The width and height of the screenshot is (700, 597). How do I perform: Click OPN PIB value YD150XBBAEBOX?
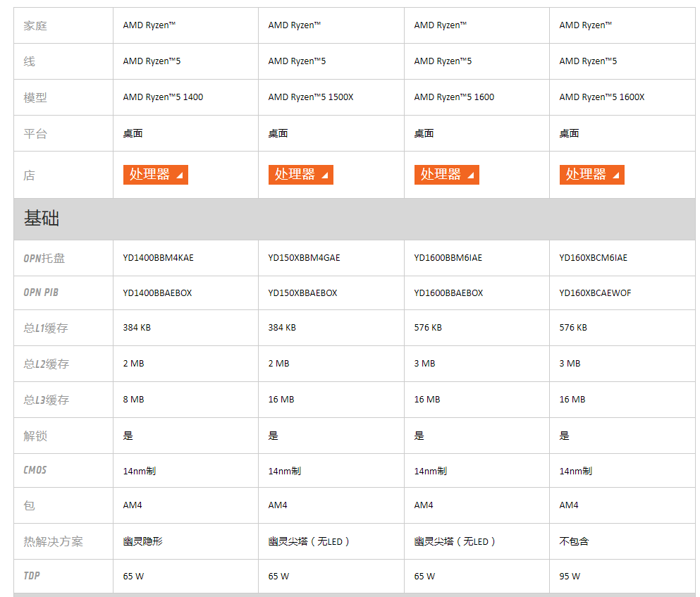click(302, 293)
